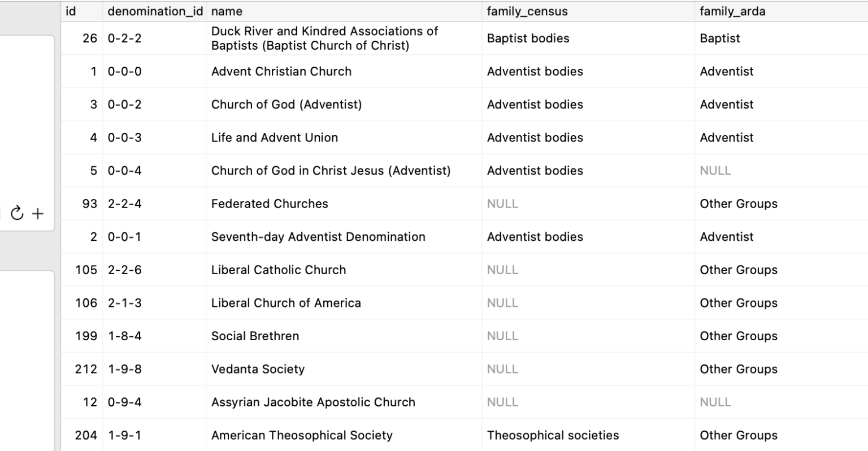Select Baptist bodies family_census cell

[528, 38]
